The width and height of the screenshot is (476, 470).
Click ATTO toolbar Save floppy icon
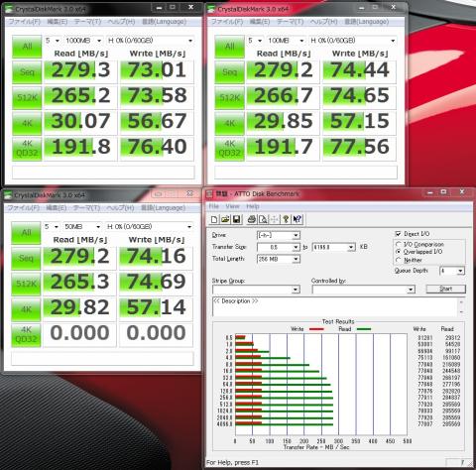tap(236, 219)
